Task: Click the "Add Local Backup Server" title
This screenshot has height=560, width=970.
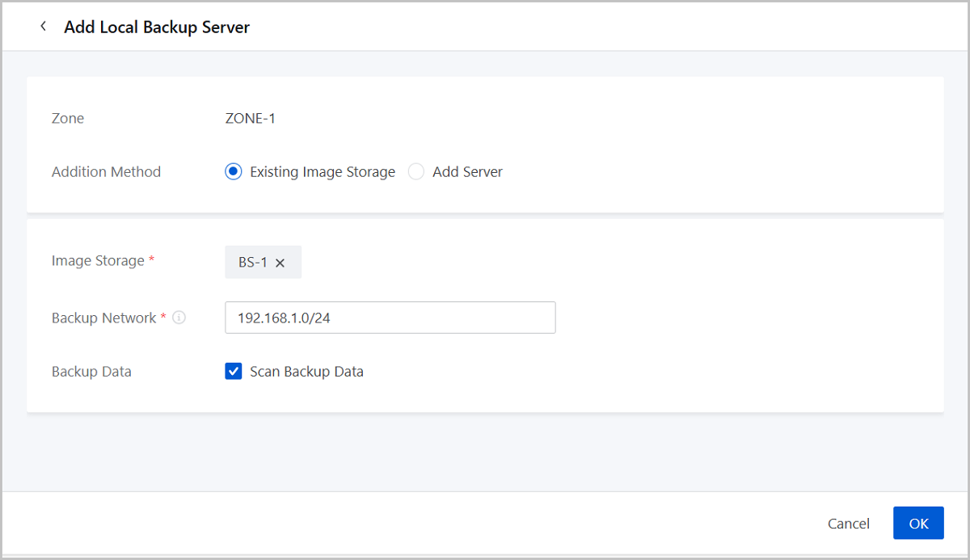Action: pos(157,27)
